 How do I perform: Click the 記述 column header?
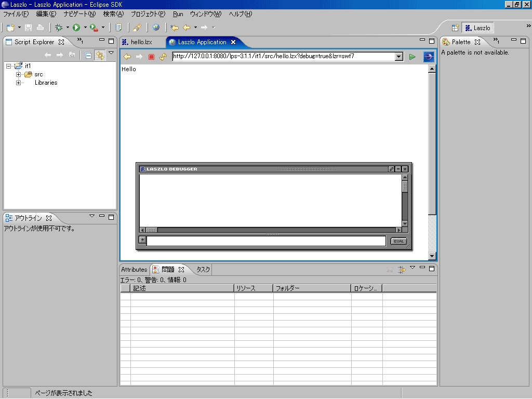[182, 288]
